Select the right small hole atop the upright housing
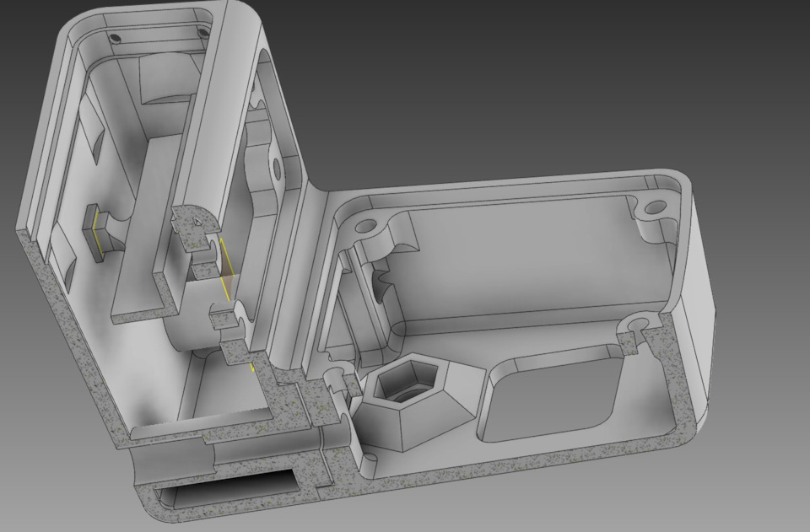810x532 pixels. coord(202,33)
